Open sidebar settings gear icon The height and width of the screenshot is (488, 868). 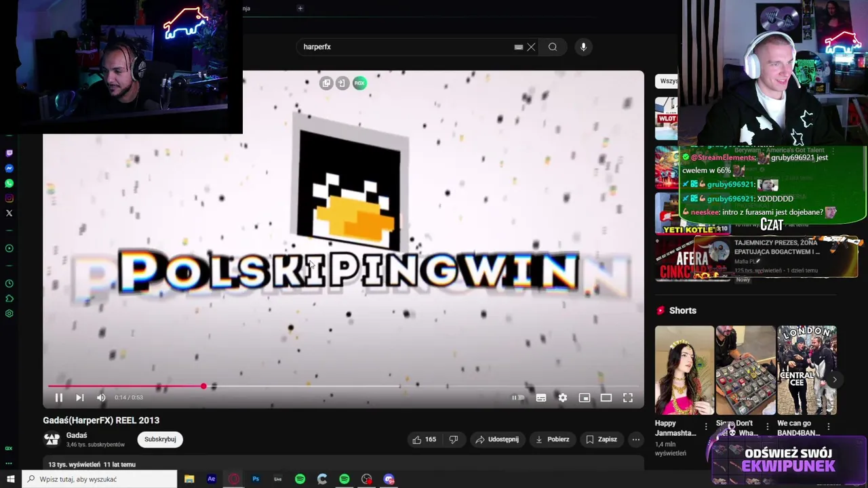pyautogui.click(x=9, y=313)
